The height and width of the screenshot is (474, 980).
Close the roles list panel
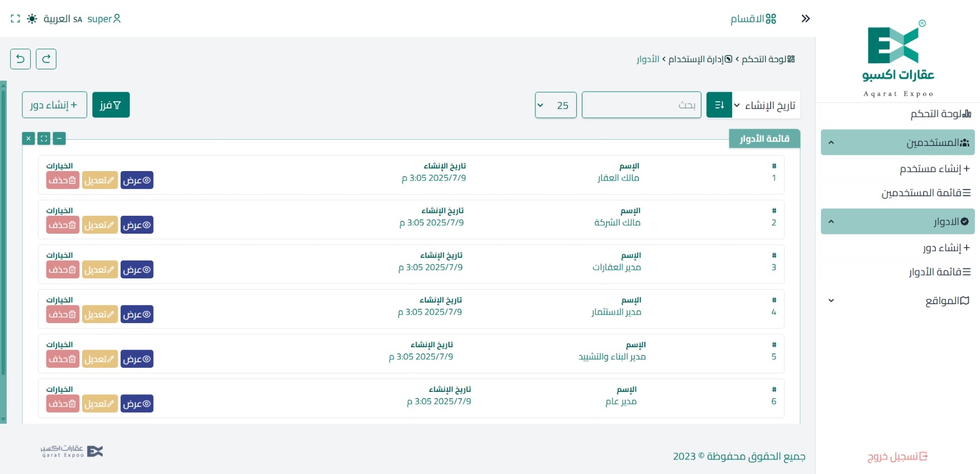tap(28, 138)
